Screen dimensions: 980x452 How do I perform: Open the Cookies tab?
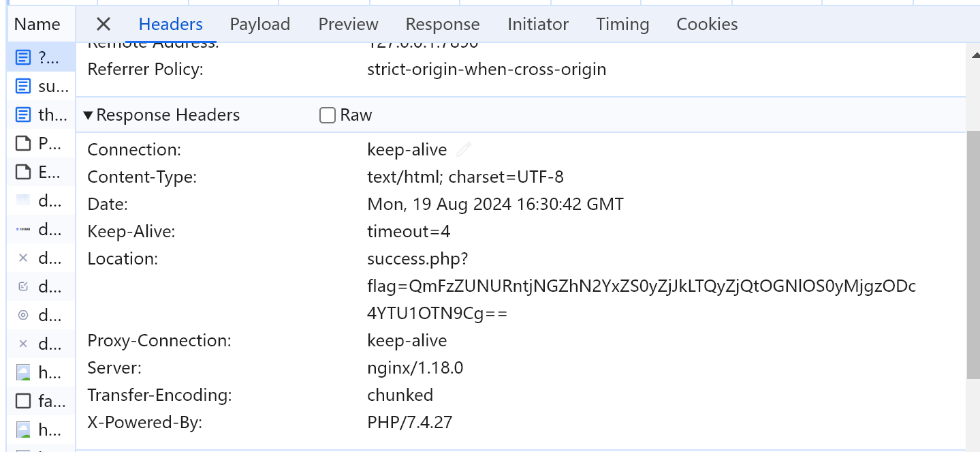point(707,25)
